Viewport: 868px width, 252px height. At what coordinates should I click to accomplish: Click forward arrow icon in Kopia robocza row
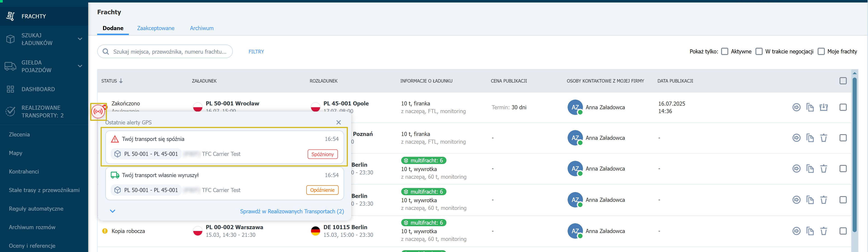coord(796,231)
